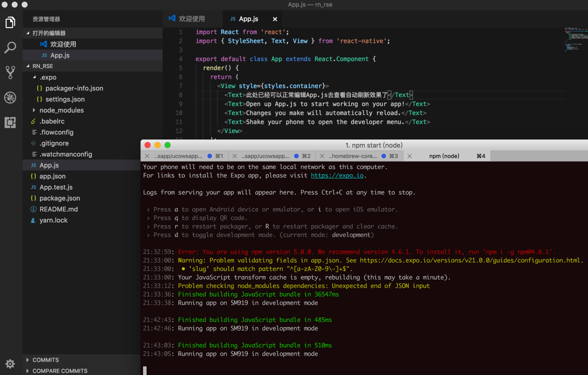This screenshot has height=375, width=588.
Task: Switch to the 欢迎使用 welcome tab
Action: coord(191,19)
